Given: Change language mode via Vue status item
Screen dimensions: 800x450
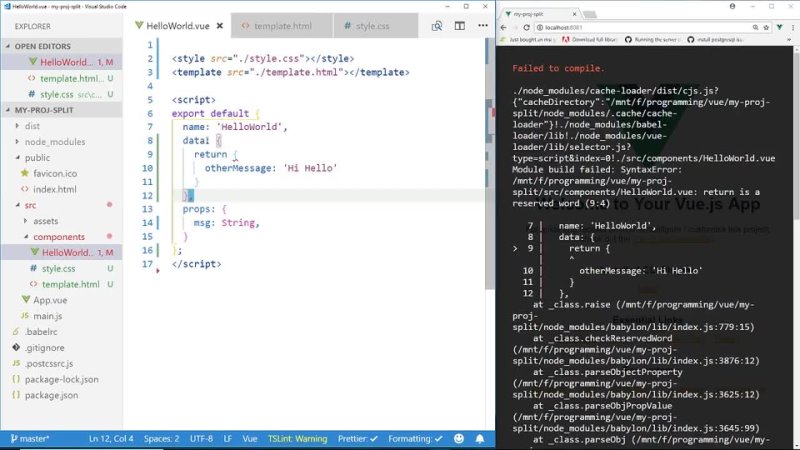Looking at the screenshot, I should [249, 439].
